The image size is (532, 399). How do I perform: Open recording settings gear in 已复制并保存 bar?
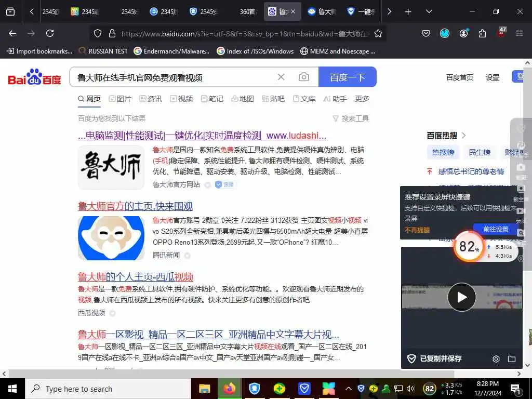[496, 358]
